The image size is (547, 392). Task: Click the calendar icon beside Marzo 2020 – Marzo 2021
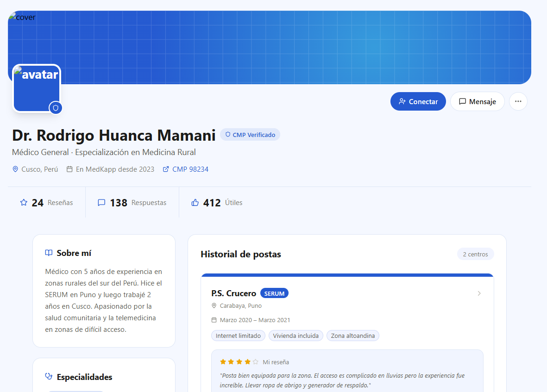(x=214, y=320)
